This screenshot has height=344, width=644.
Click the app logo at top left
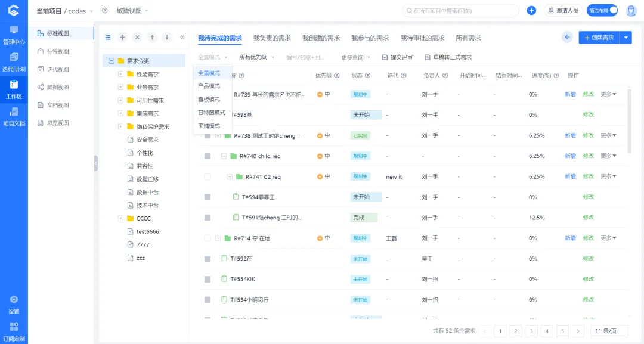(14, 10)
